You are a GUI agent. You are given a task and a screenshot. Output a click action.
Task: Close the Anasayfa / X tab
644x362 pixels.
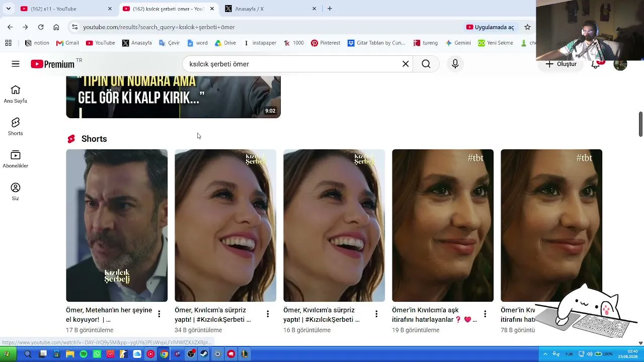(x=314, y=9)
